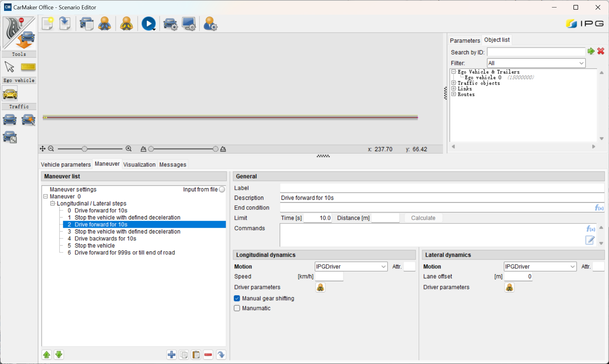This screenshot has width=609, height=364.
Task: Select step 5 Stop the vehicle
Action: [91, 246]
